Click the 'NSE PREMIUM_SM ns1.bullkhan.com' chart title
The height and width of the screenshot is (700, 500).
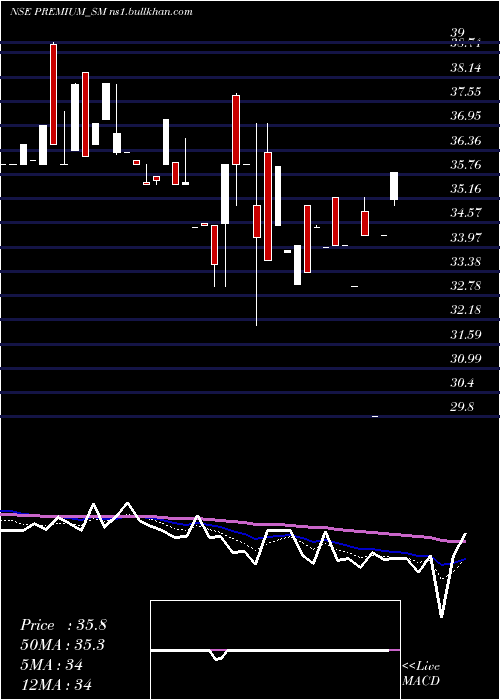tap(101, 12)
